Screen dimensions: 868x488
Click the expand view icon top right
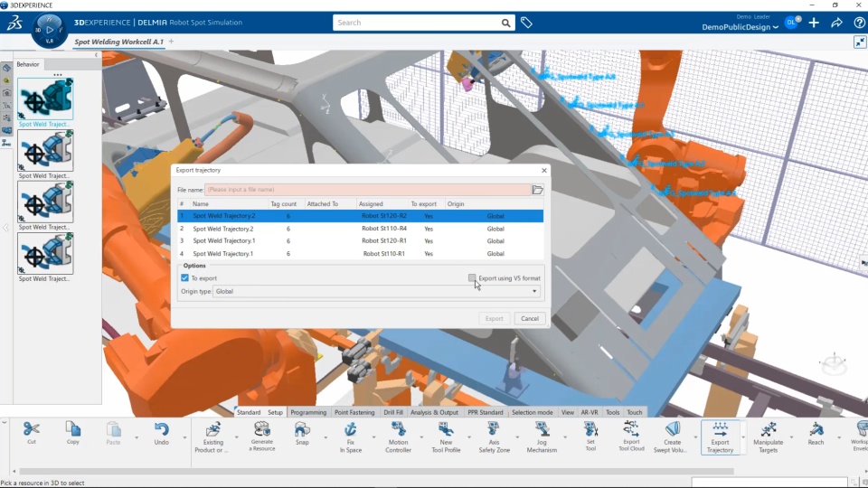(x=860, y=42)
